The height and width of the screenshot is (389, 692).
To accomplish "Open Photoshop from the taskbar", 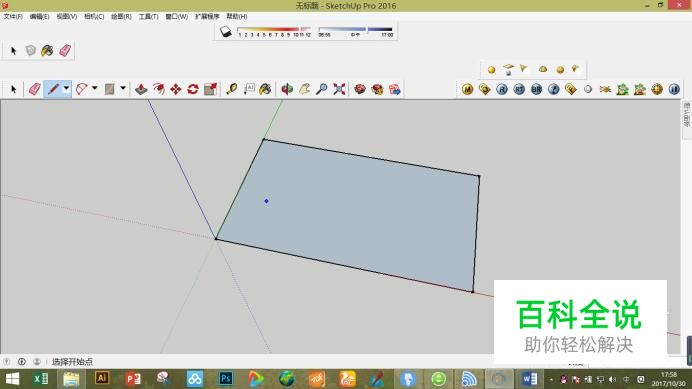I will 226,379.
